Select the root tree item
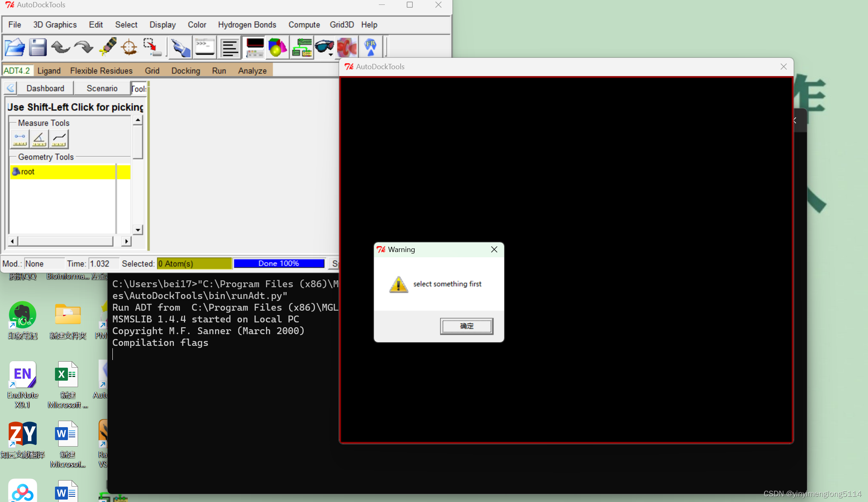 27,172
